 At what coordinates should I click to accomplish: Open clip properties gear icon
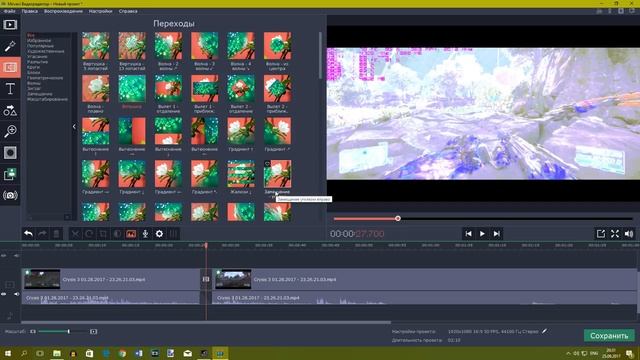coord(159,233)
